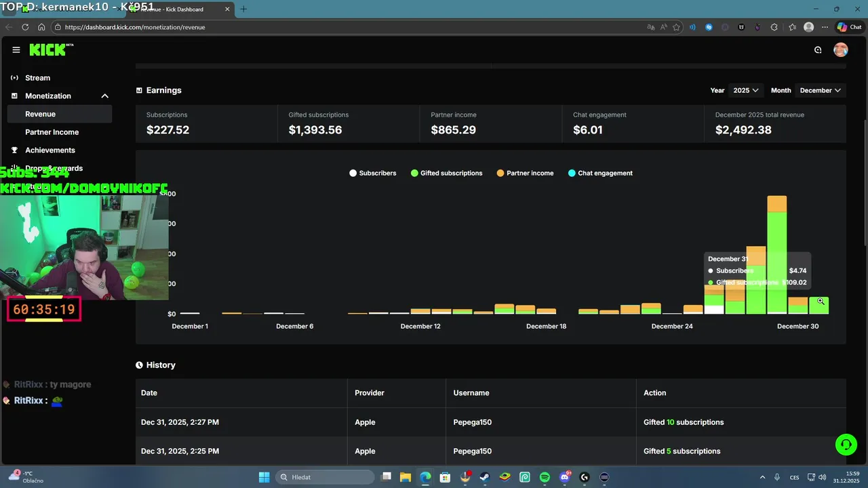
Task: Toggle Partner income legend series
Action: point(526,173)
